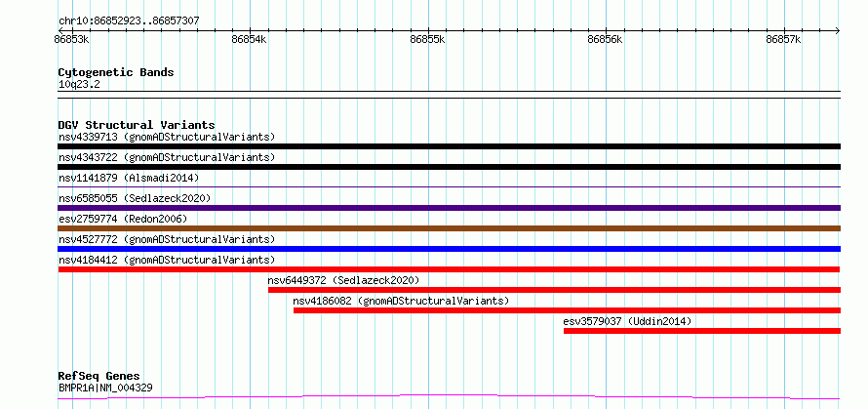Click the RefSeq Genes track heading
Viewport: 868px width, 409px height.
(x=99, y=377)
